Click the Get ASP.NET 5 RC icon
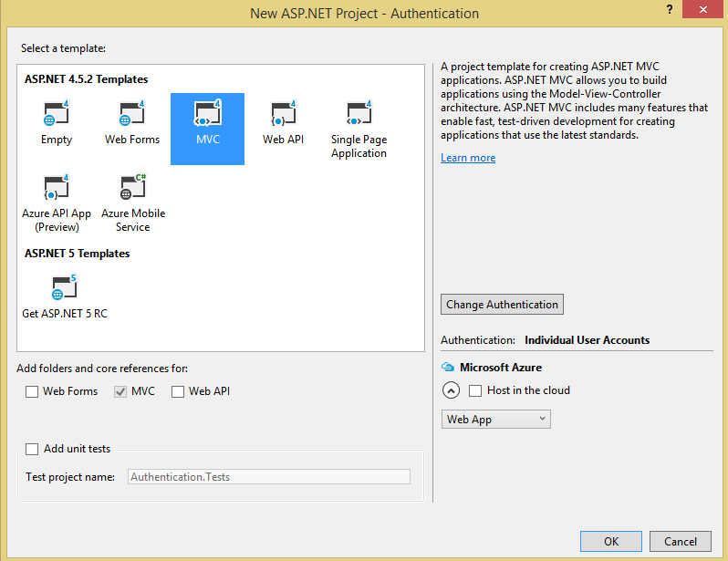This screenshot has width=728, height=561. [64, 287]
